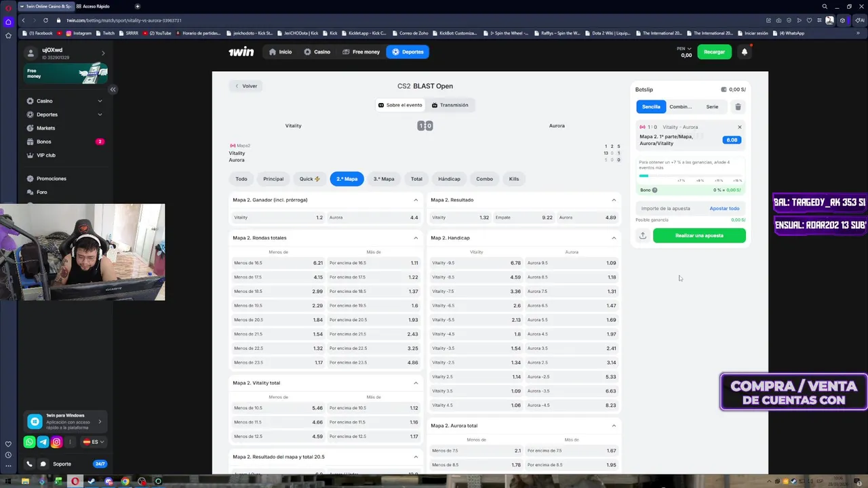Screen dimensions: 868x488
Task: Click 1win para Windows download banner
Action: (66, 422)
